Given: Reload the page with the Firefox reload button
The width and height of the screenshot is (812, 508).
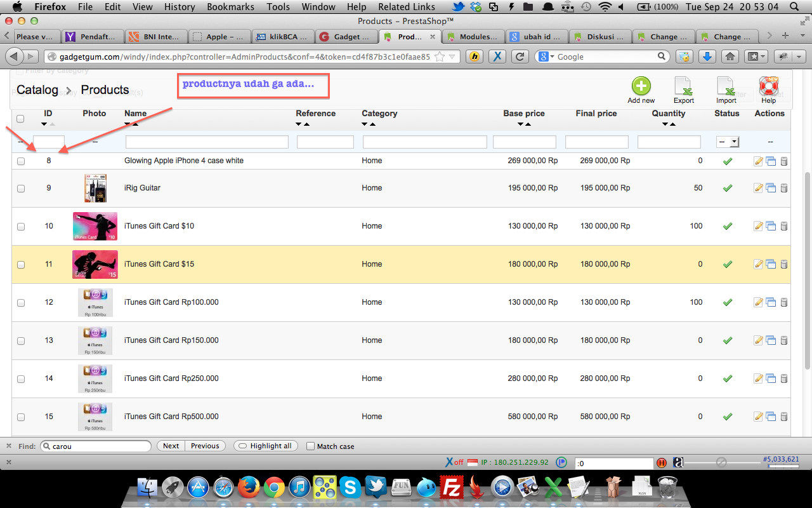Looking at the screenshot, I should coord(520,57).
